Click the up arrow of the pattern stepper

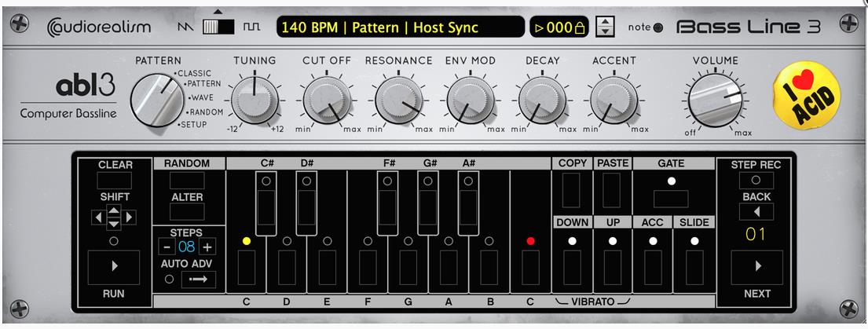[x=605, y=21]
